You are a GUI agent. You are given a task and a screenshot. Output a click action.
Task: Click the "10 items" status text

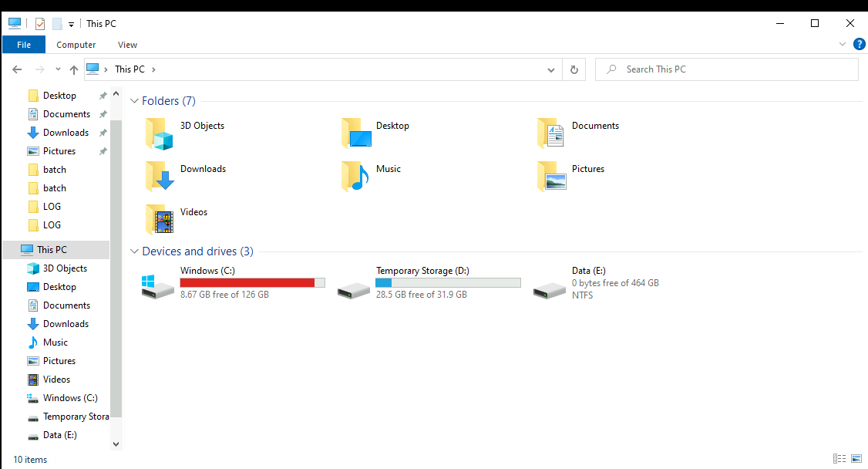[x=30, y=460]
